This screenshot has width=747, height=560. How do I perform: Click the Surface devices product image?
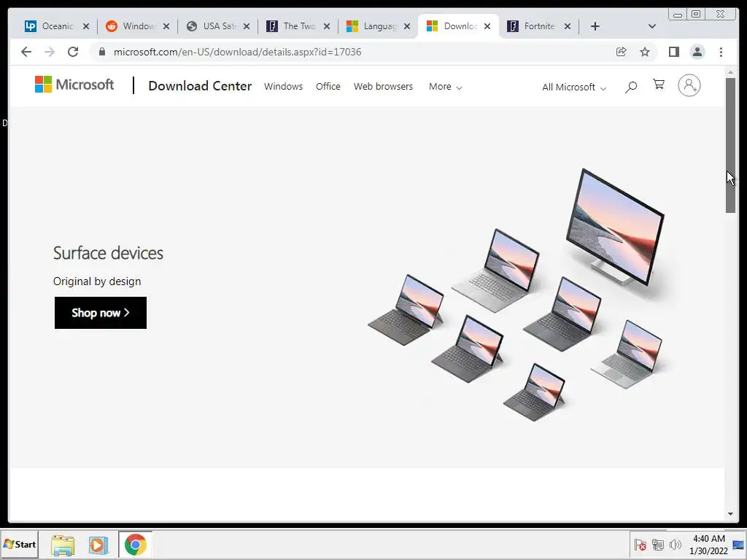[x=516, y=295]
